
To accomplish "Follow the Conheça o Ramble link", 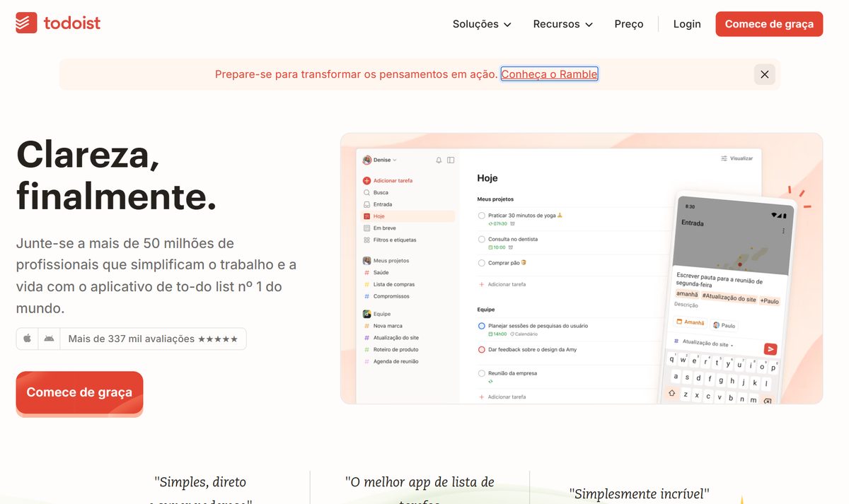I will click(549, 74).
